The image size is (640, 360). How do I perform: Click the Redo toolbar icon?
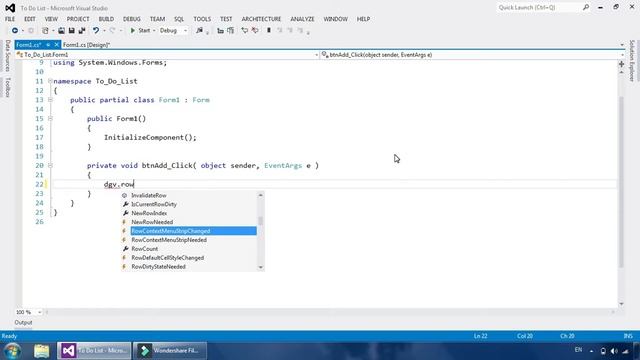(113, 31)
